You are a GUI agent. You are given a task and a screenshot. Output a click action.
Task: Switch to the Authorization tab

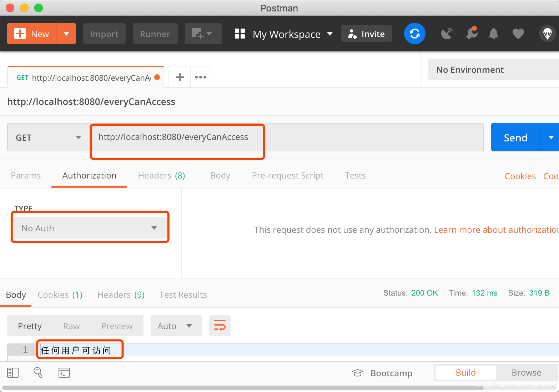(x=89, y=176)
